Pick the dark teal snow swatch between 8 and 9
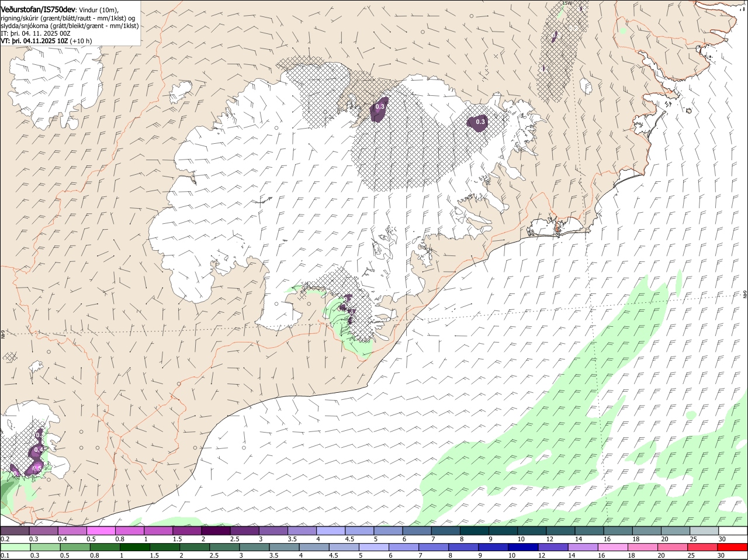Viewport: 748px width, 560px height. [x=475, y=531]
